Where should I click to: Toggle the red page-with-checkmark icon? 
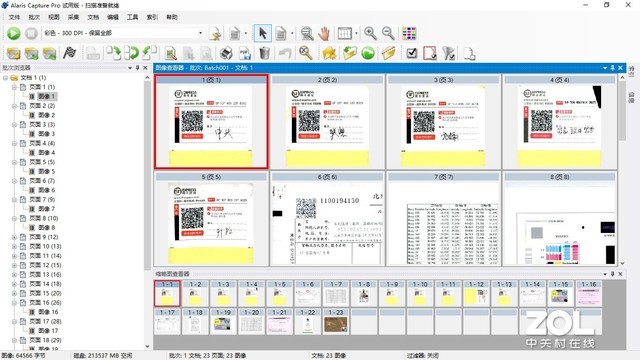tap(430, 53)
